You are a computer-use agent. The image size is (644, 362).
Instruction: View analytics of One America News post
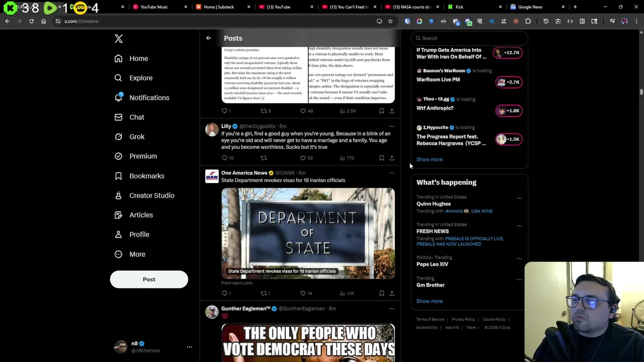347,293
